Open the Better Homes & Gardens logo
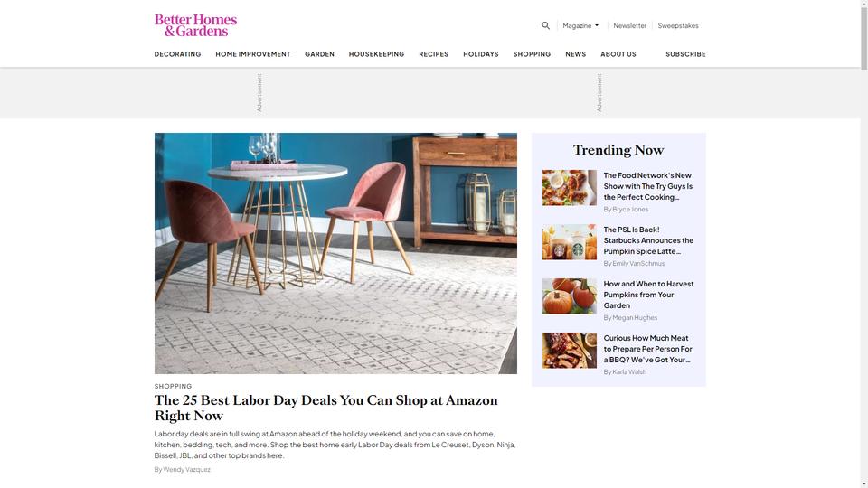 coord(195,25)
